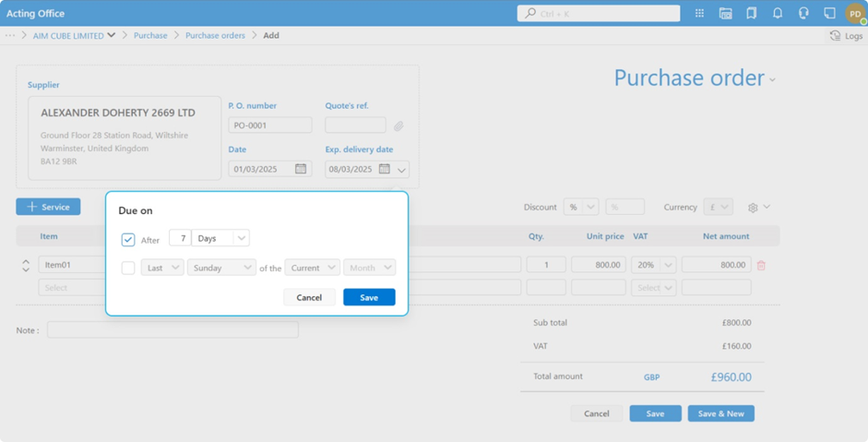Click the headset support icon
Image resolution: width=868 pixels, height=442 pixels.
(x=803, y=14)
